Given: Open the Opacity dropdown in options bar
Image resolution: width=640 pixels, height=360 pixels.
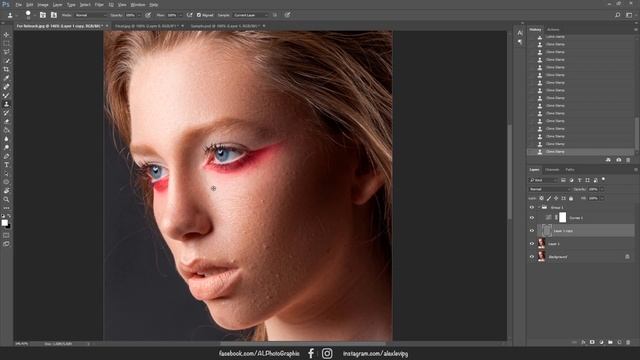Looking at the screenshot, I should (139, 15).
